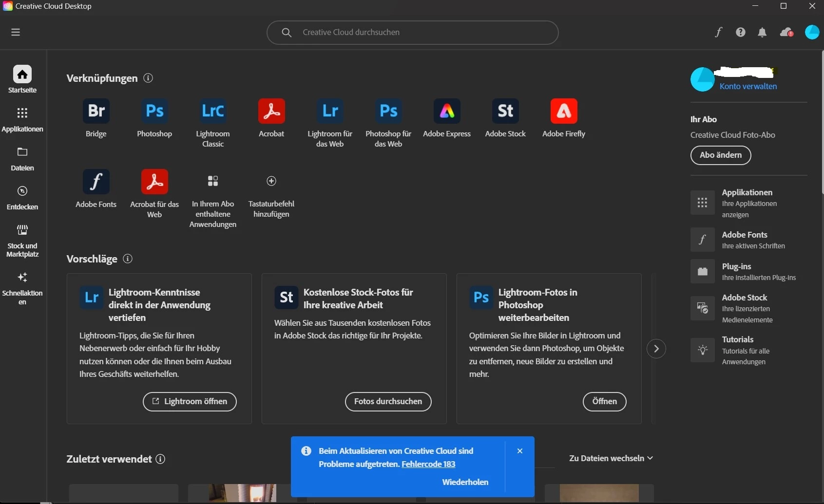
Task: Open Lightroom für das Web shortcut
Action: 330,111
